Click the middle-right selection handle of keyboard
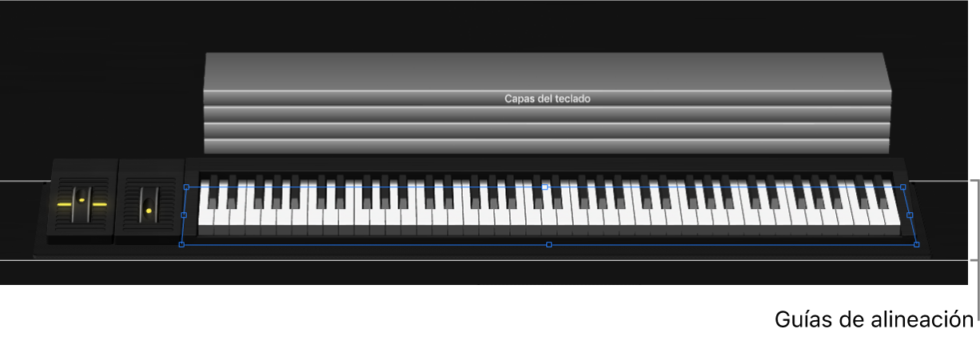Screen dimensions: 980x341 910,215
